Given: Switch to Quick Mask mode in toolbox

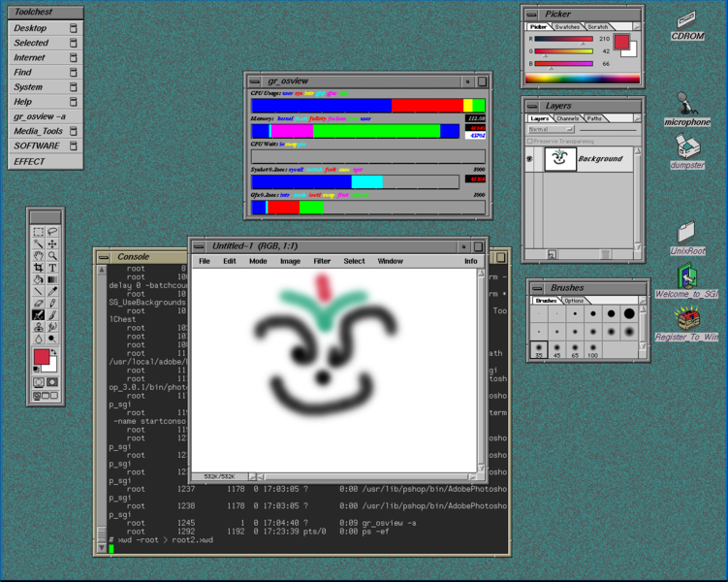Looking at the screenshot, I should 52,382.
